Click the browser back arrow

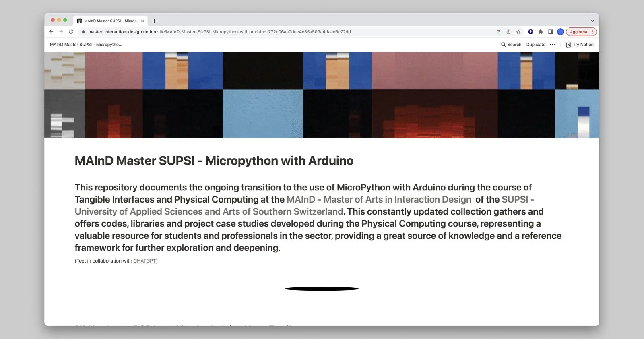pos(51,32)
